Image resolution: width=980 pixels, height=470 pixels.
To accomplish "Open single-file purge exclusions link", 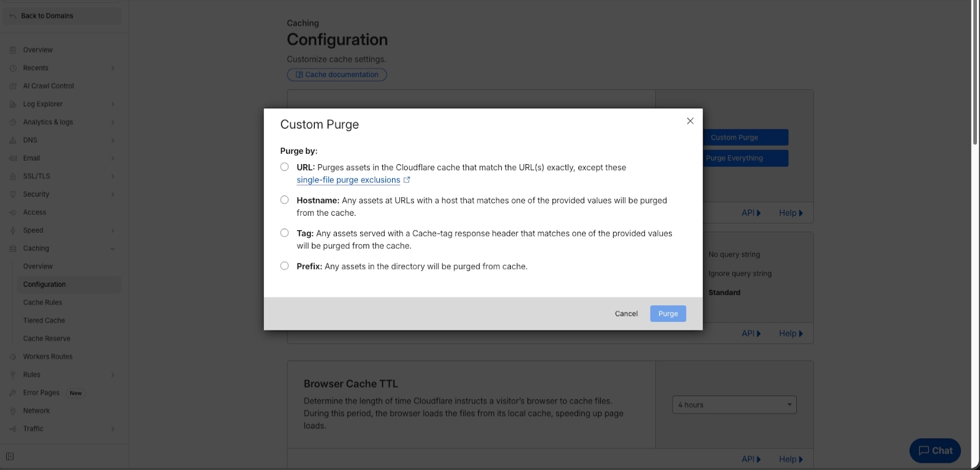I will 348,180.
